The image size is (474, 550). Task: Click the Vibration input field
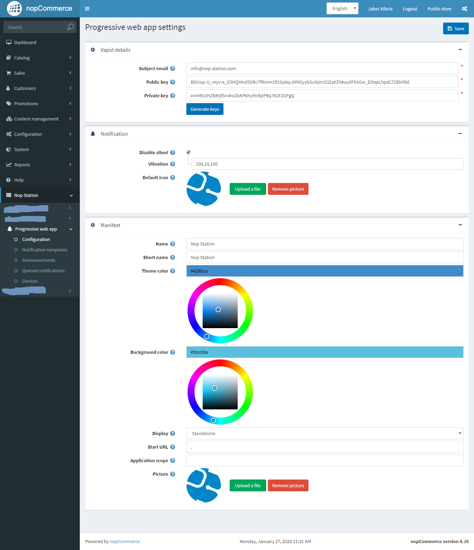pyautogui.click(x=327, y=164)
